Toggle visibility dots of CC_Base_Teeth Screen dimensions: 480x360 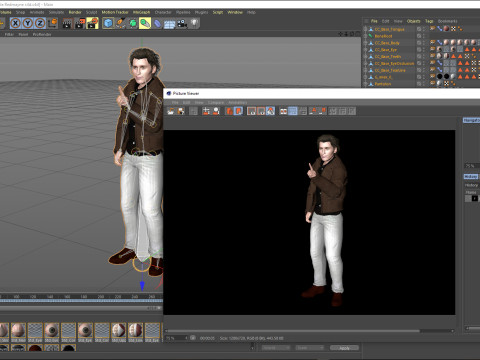[x=424, y=57]
